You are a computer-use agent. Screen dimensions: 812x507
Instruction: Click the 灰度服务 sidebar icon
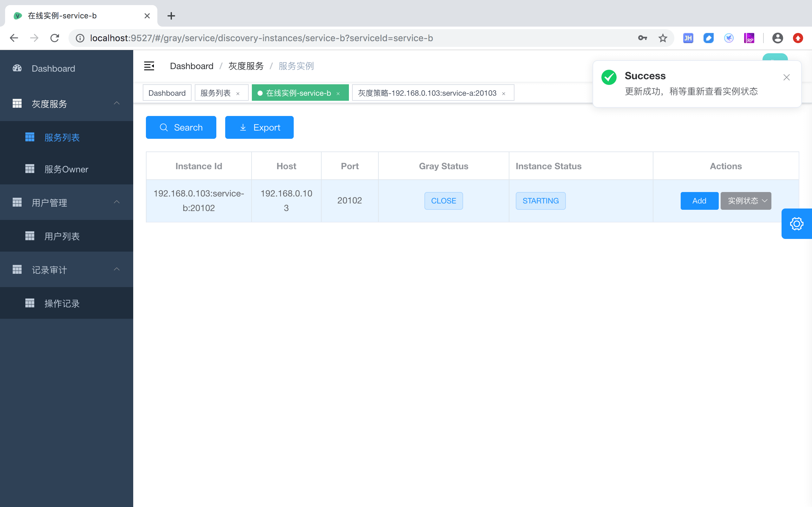click(x=17, y=105)
